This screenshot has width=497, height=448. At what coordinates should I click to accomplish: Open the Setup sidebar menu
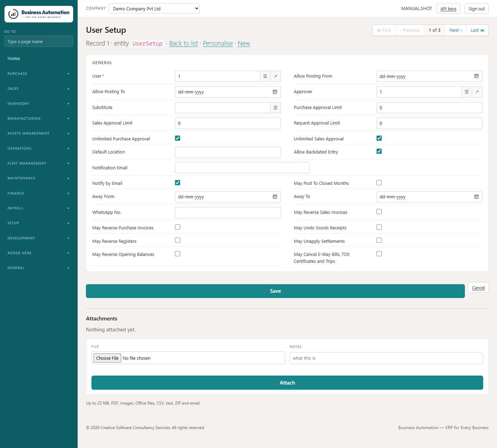pyautogui.click(x=39, y=223)
